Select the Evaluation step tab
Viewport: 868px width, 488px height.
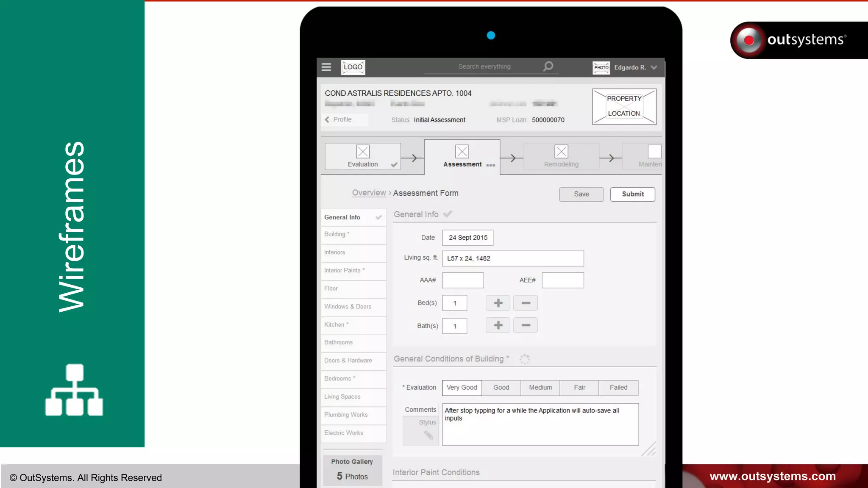[363, 157]
